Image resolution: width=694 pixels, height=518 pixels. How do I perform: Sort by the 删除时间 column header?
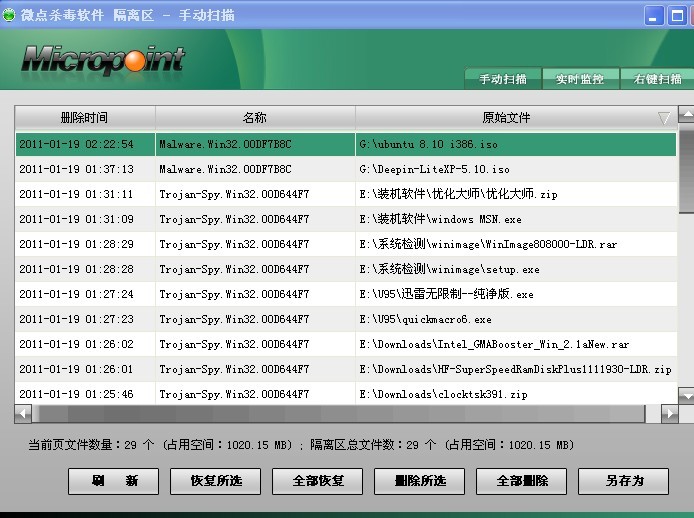(x=85, y=118)
